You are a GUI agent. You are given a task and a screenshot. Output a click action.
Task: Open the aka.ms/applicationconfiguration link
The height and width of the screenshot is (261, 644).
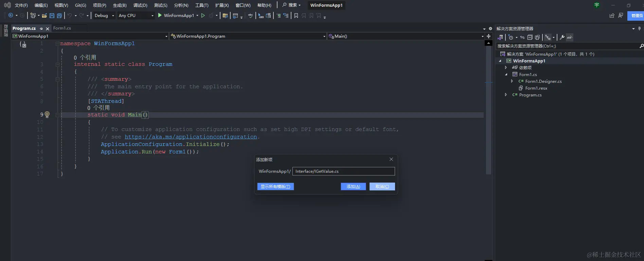(191, 137)
